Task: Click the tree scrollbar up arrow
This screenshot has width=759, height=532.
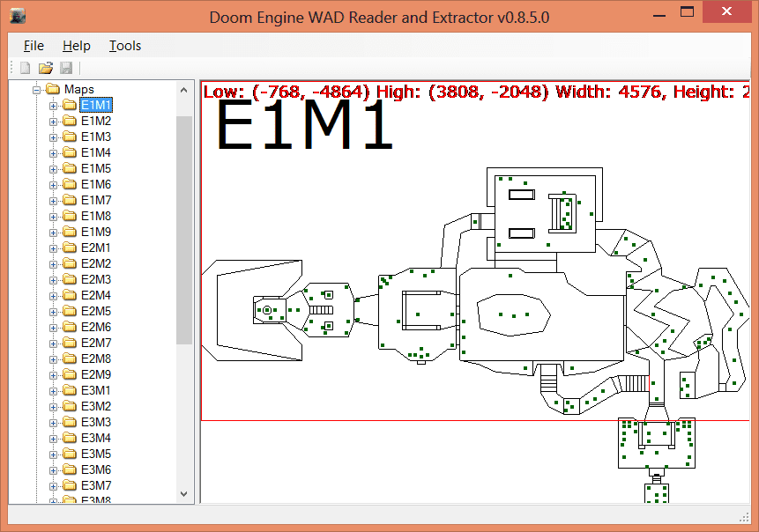Action: point(184,90)
